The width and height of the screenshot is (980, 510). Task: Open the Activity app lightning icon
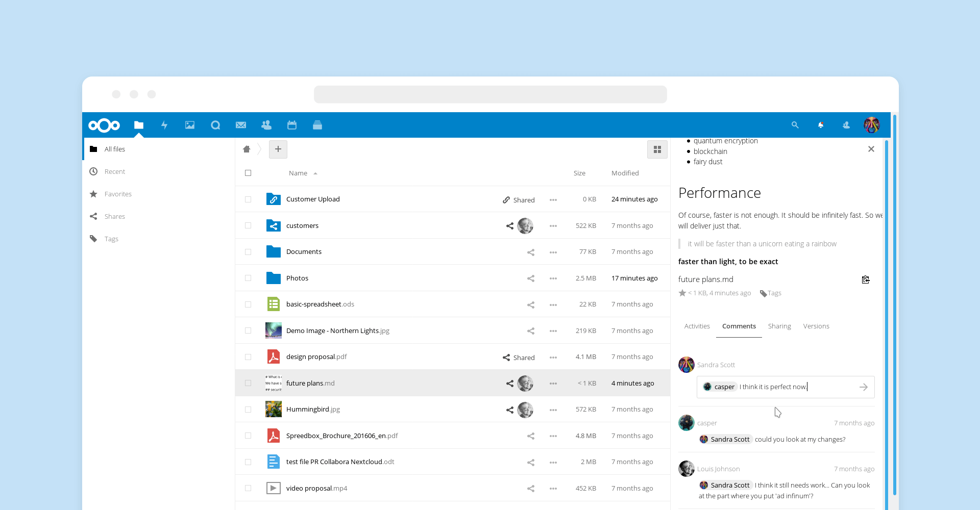pyautogui.click(x=164, y=125)
